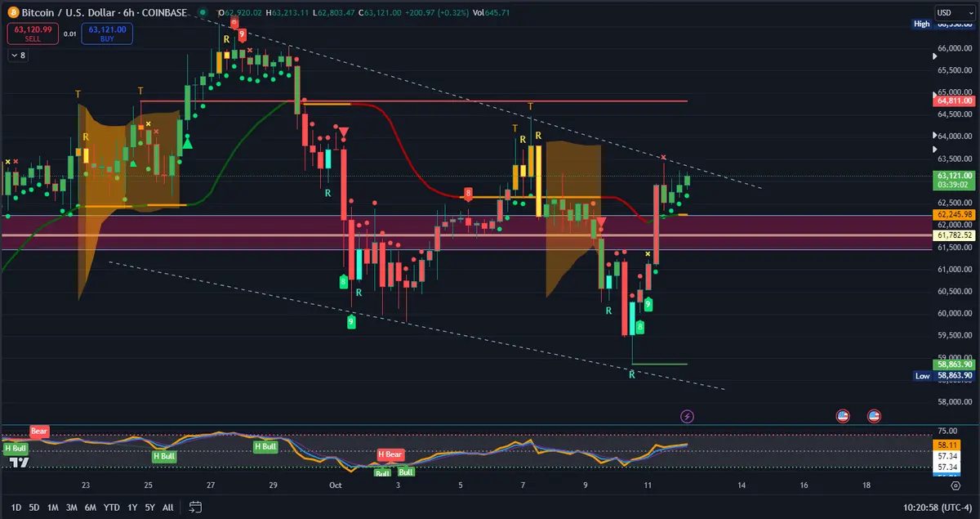Click the 0.01 spread value
Viewport: 980px width, 519px height.
coord(71,34)
